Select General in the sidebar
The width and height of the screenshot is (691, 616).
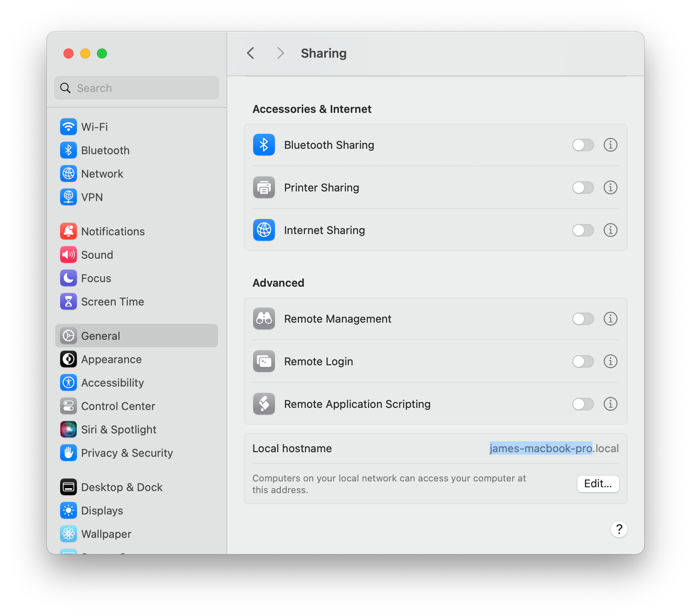point(100,336)
